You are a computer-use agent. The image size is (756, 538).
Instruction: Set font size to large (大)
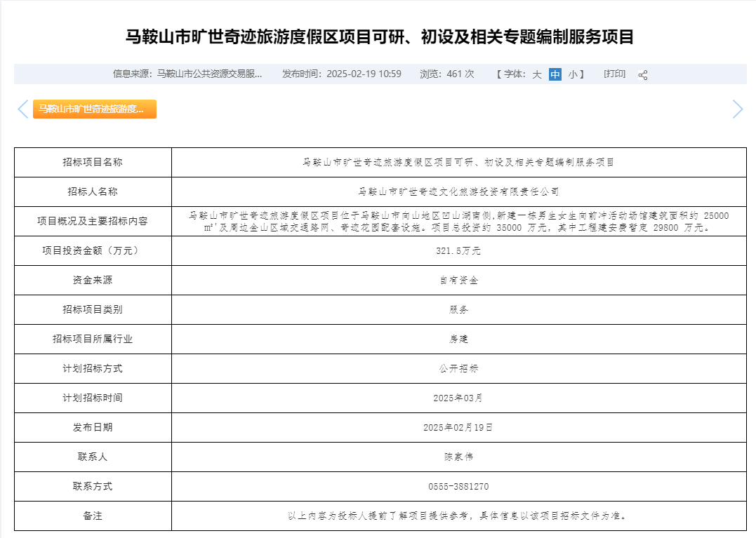(x=537, y=74)
